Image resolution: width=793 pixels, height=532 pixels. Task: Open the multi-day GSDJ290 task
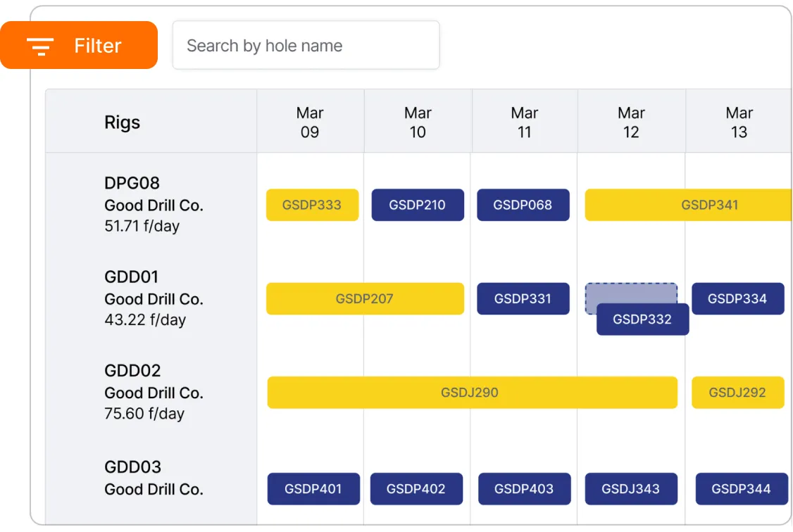coord(472,393)
